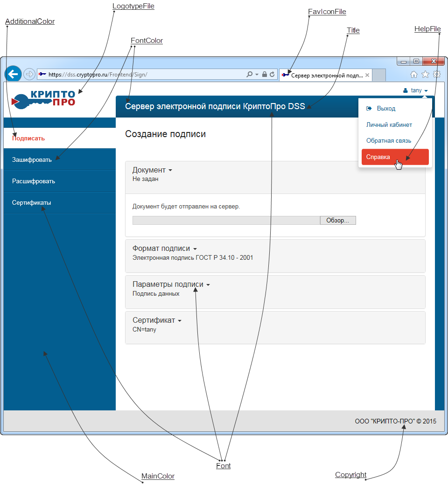
Task: Select Сертификаты in the sidebar
Action: tap(59, 202)
